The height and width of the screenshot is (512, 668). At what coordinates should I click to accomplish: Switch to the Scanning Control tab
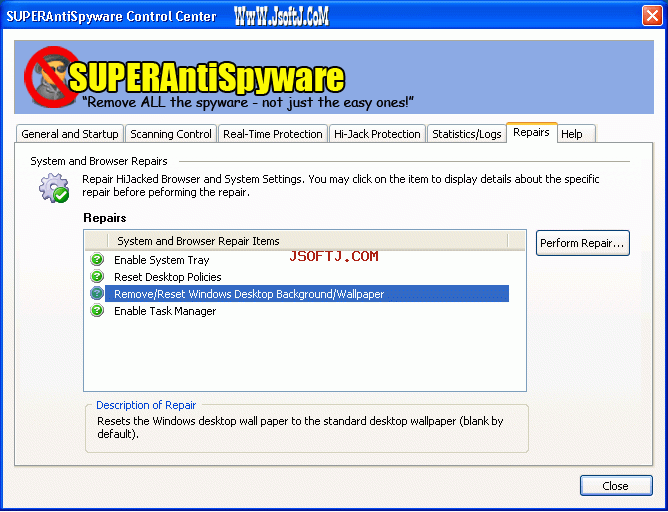(171, 134)
